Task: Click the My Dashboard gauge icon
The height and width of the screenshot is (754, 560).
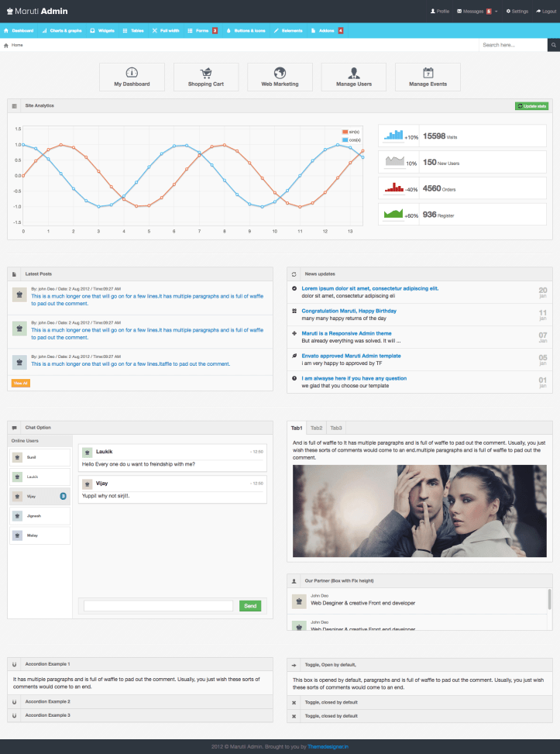Action: click(x=132, y=73)
